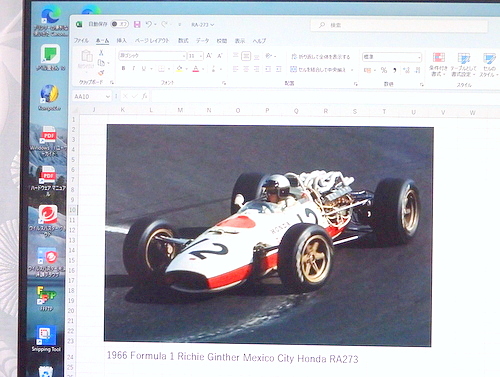Switch to the データ (Data) tab

pyautogui.click(x=202, y=41)
